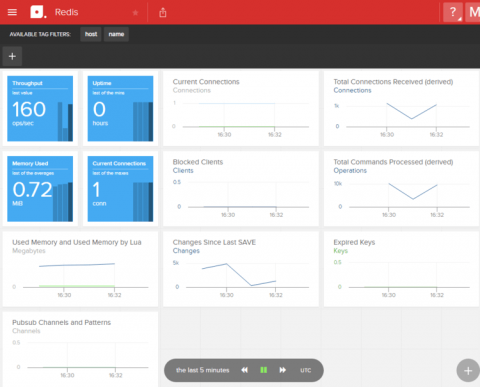Click the Expired Keys chart title
This screenshot has height=387, width=480.
coord(354,242)
